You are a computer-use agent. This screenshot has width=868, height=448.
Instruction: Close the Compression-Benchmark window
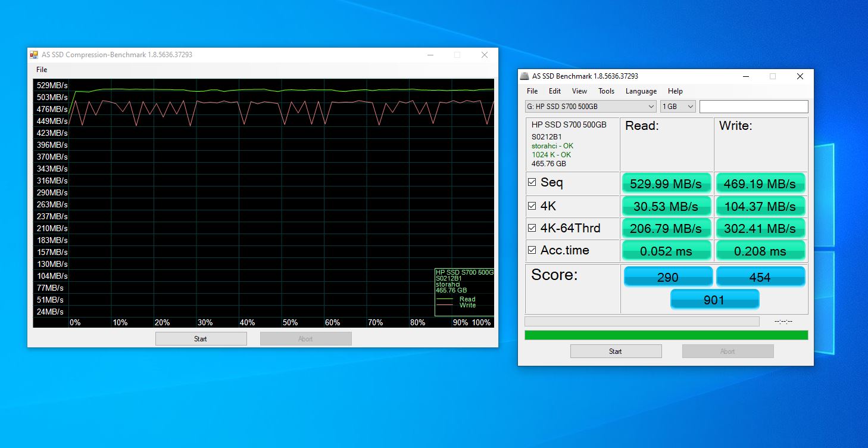484,55
